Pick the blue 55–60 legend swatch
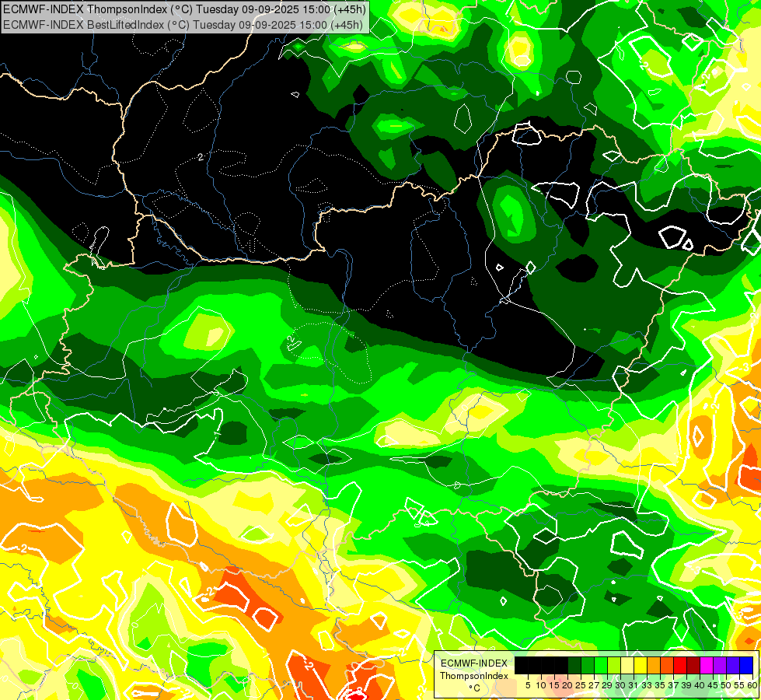This screenshot has width=761, height=700. coord(746,665)
